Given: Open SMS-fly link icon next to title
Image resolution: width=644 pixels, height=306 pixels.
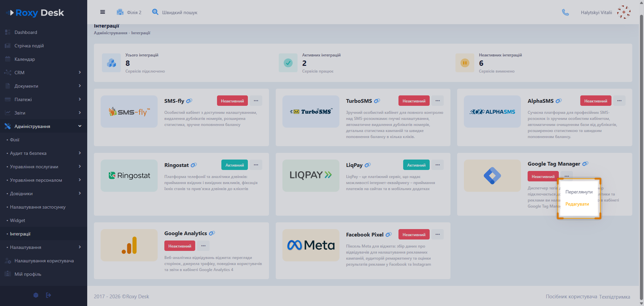Looking at the screenshot, I should (189, 101).
